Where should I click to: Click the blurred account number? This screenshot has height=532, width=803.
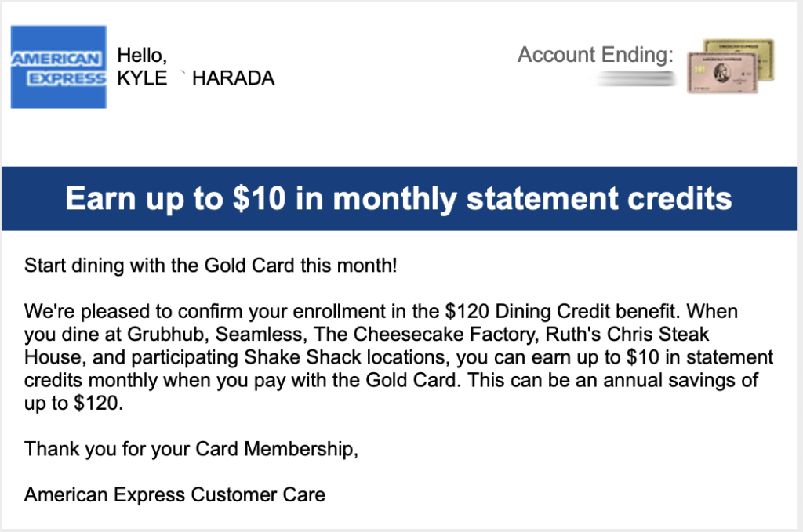(x=637, y=78)
